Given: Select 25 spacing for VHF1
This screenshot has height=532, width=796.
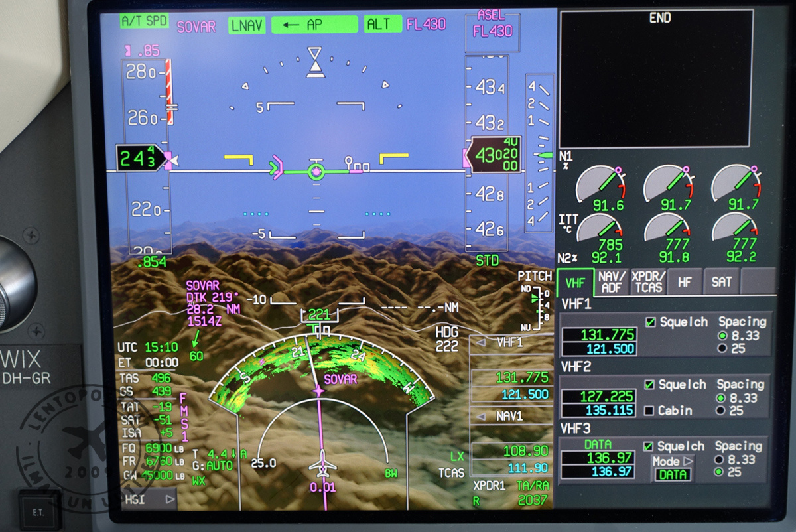Looking at the screenshot, I should tap(722, 348).
